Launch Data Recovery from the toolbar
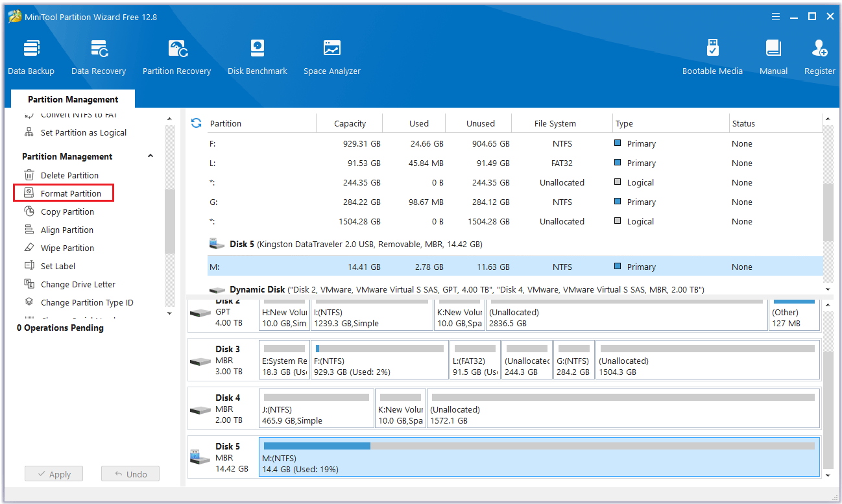 (x=99, y=58)
